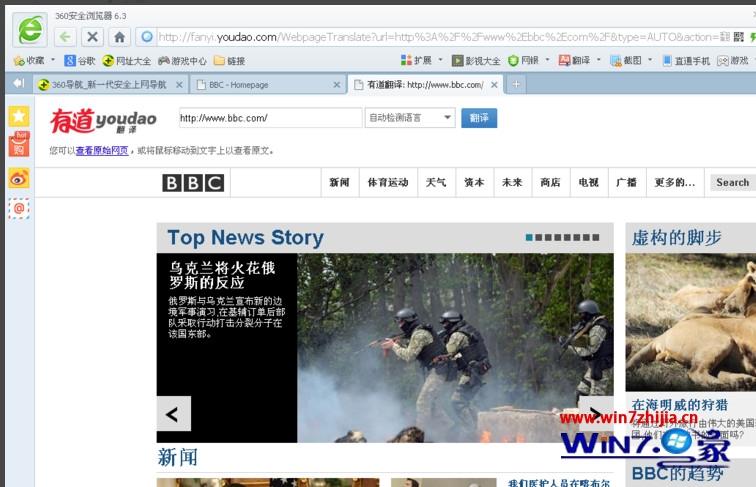Open the 广播 nav item

[626, 183]
